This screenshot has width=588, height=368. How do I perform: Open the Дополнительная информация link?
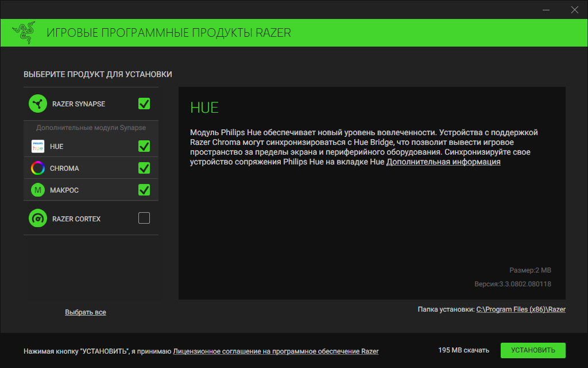[443, 162]
